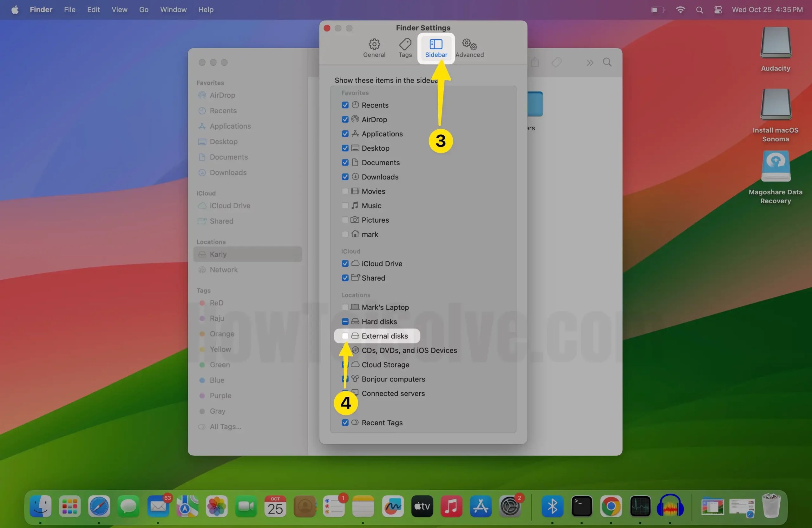This screenshot has width=812, height=528.
Task: Open the General settings tab
Action: (374, 48)
